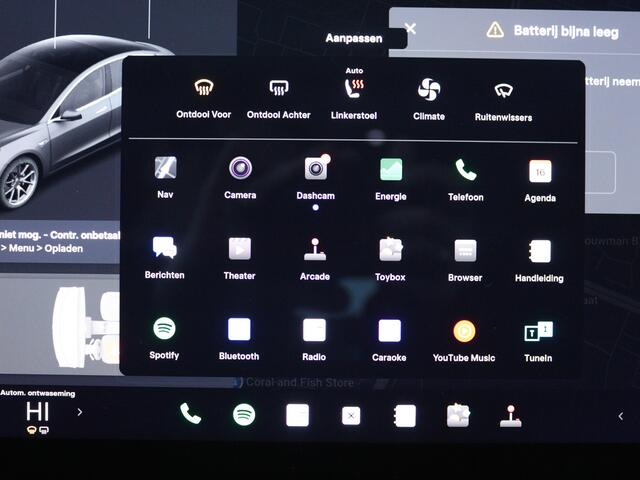Click the left chevron in bottom bar
Image resolution: width=640 pixels, height=480 pixels.
[620, 416]
